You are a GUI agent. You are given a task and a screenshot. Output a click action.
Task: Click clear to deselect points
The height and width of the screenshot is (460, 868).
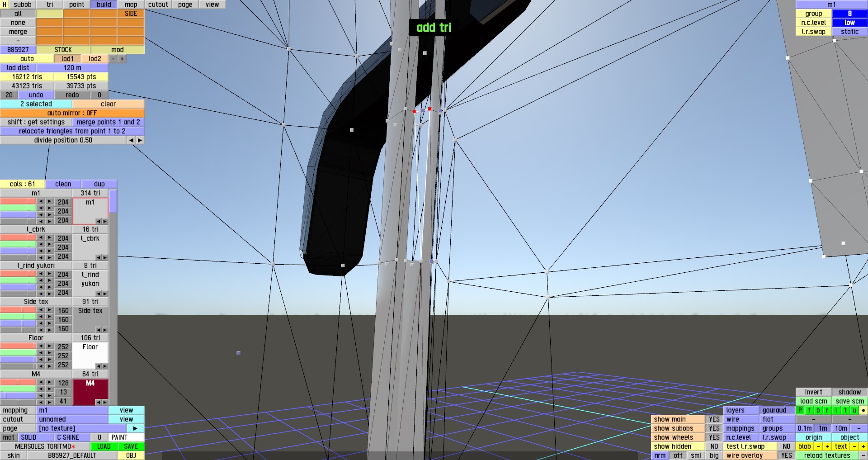(108, 104)
